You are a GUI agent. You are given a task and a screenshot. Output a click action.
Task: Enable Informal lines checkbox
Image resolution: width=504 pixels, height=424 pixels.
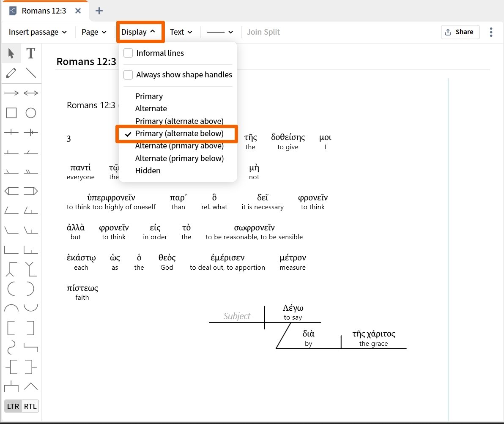(x=128, y=53)
